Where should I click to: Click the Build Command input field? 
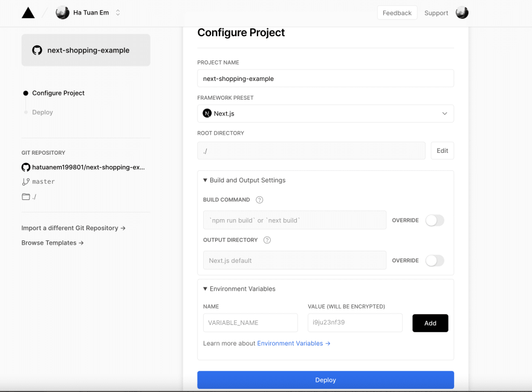[294, 220]
